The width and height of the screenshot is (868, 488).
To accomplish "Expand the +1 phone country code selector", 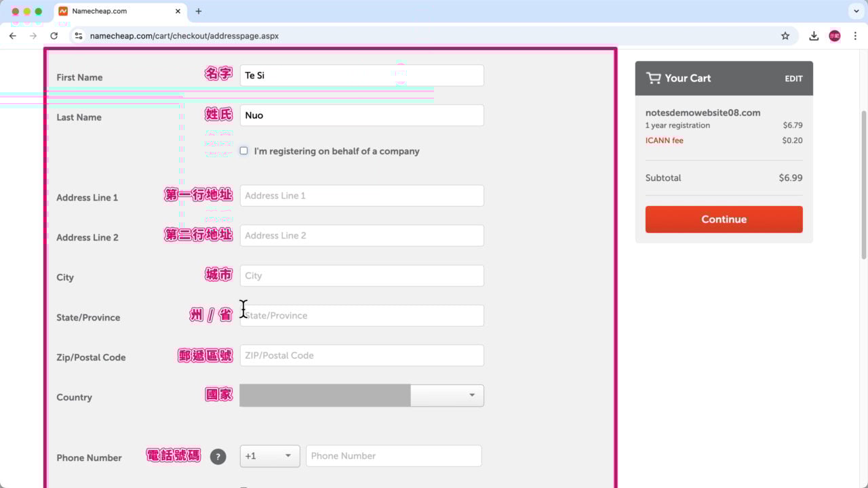I will pos(269,456).
